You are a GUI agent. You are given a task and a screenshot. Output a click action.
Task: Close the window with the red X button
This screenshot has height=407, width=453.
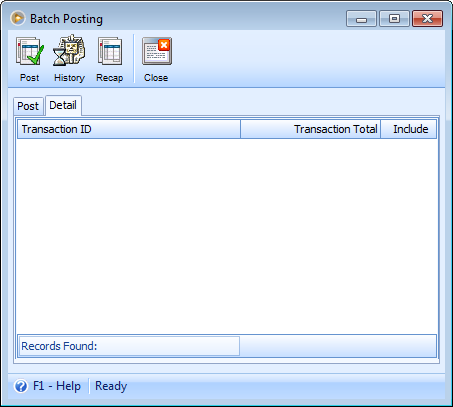(x=427, y=18)
